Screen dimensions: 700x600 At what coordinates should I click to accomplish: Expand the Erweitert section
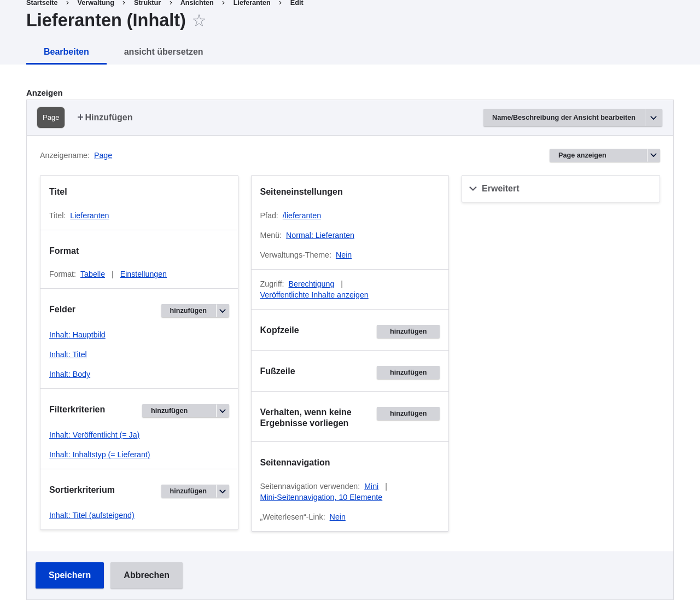561,189
